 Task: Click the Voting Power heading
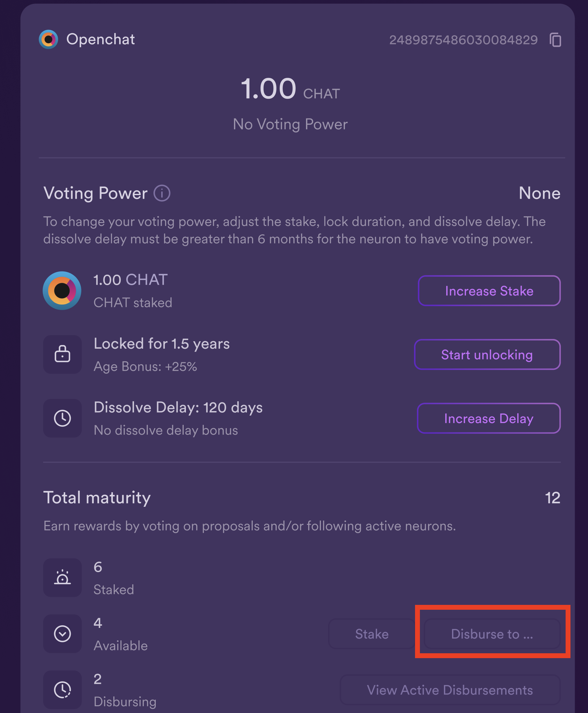tap(95, 193)
